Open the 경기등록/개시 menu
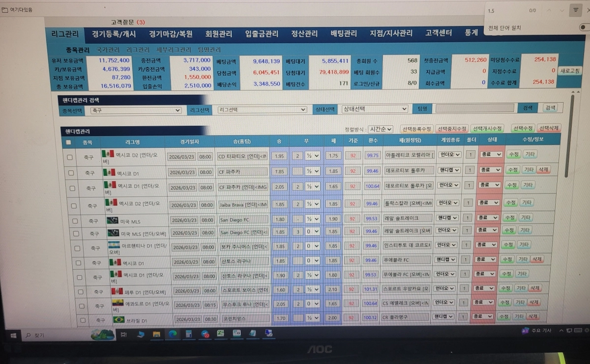 (114, 34)
